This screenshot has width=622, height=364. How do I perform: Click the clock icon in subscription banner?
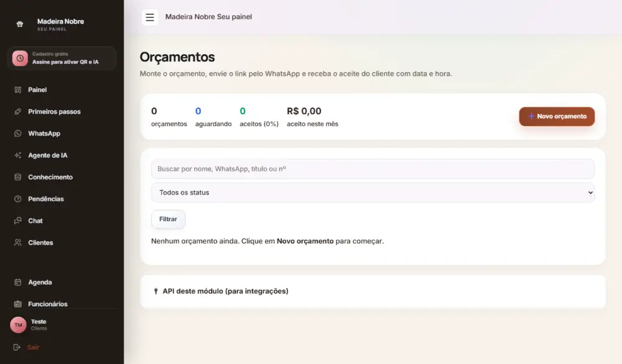click(20, 58)
